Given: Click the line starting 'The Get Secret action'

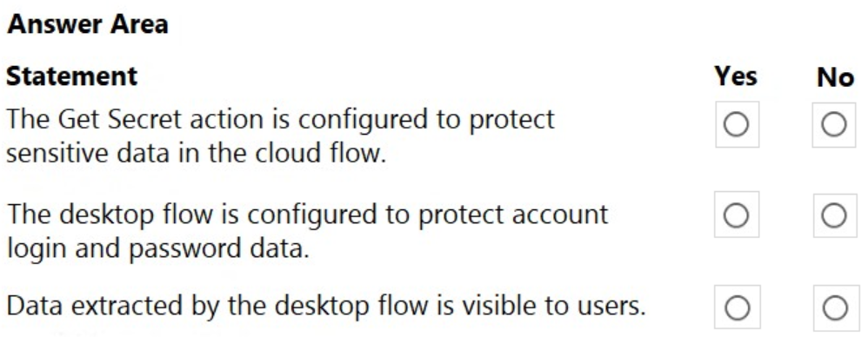Looking at the screenshot, I should tap(281, 119).
